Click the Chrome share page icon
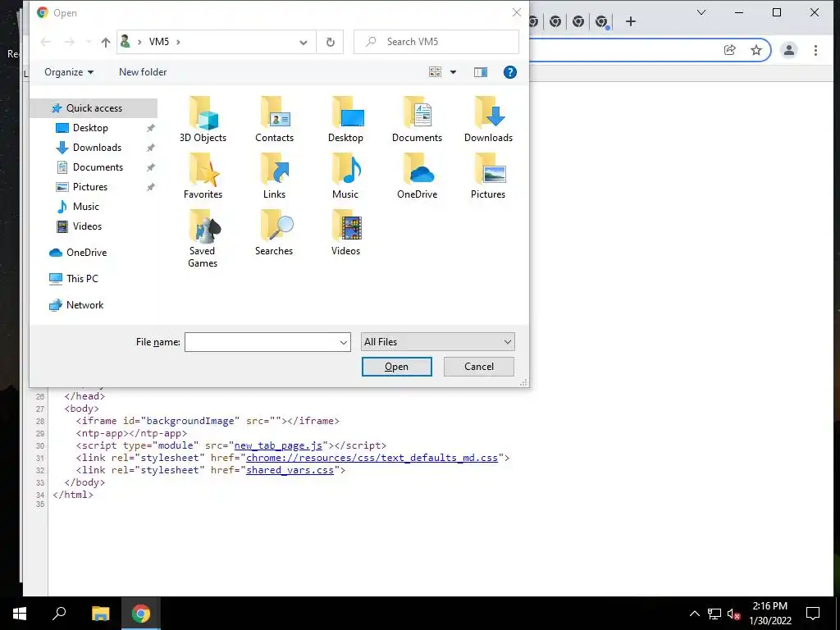The height and width of the screenshot is (630, 840). coord(729,50)
